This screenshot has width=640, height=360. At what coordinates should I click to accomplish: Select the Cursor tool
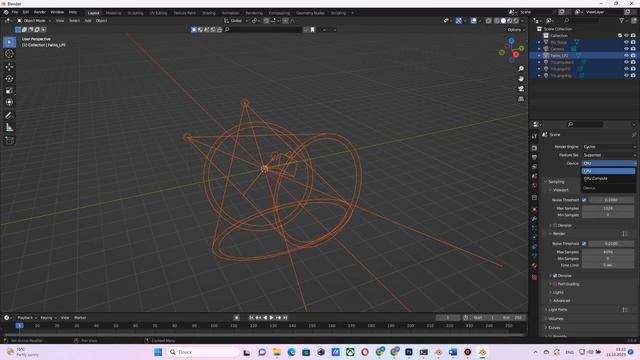(9, 54)
